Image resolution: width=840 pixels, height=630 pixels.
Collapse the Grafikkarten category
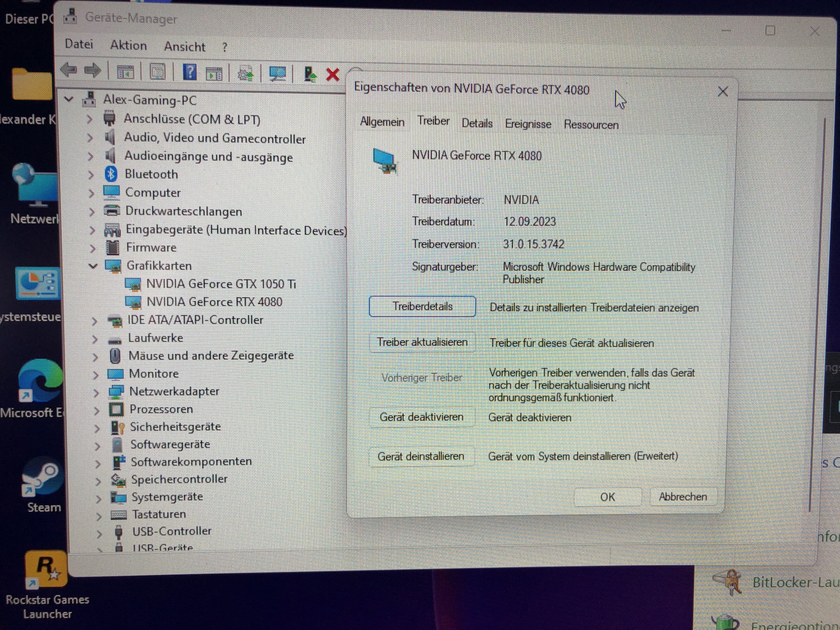[x=93, y=266]
